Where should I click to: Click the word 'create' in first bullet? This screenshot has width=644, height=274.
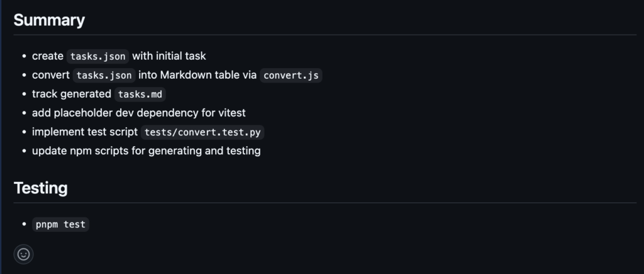click(x=48, y=56)
